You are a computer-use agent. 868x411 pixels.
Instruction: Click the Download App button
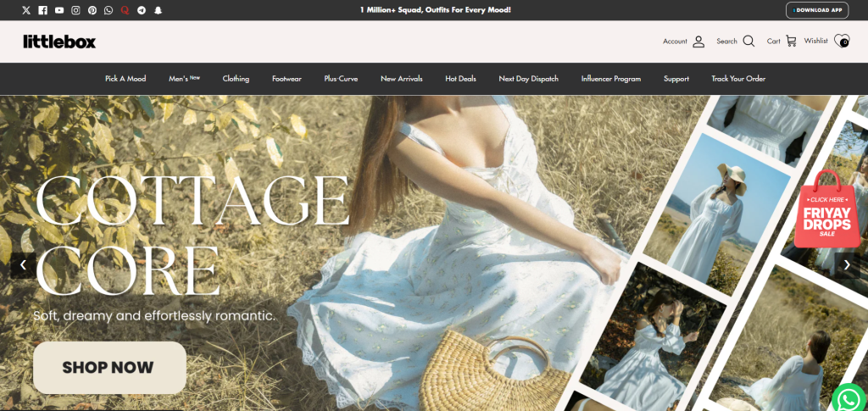(817, 10)
